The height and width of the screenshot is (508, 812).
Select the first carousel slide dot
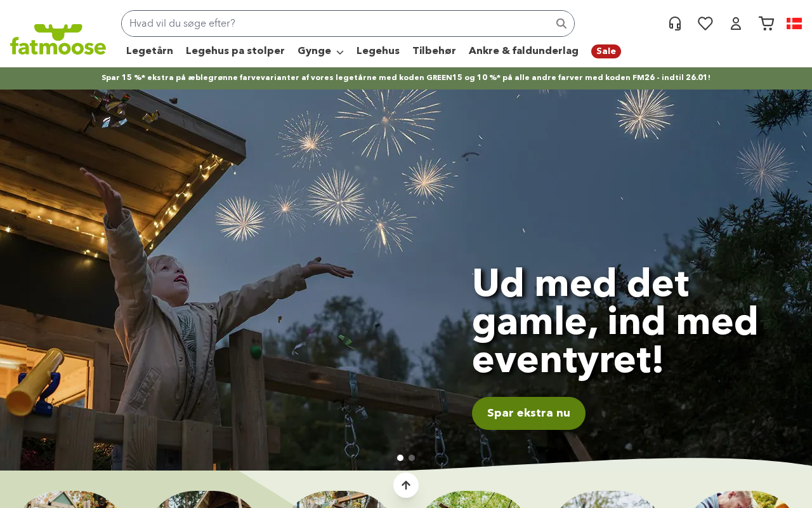click(400, 458)
